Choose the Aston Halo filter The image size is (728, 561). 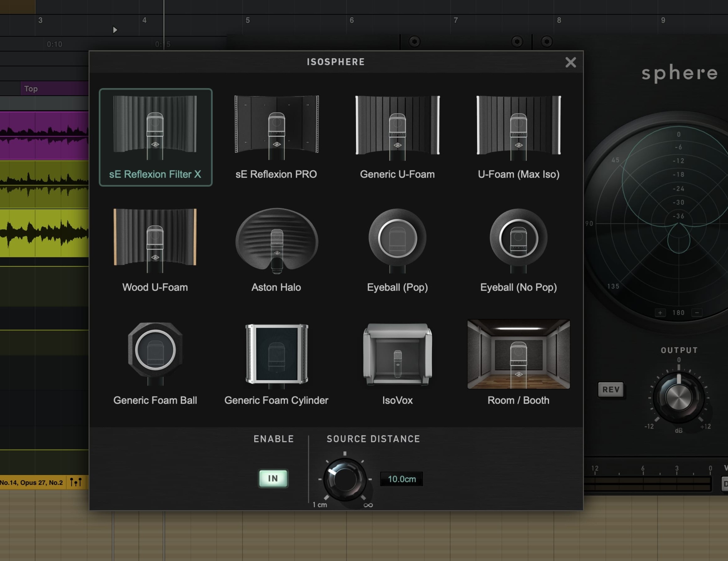276,251
